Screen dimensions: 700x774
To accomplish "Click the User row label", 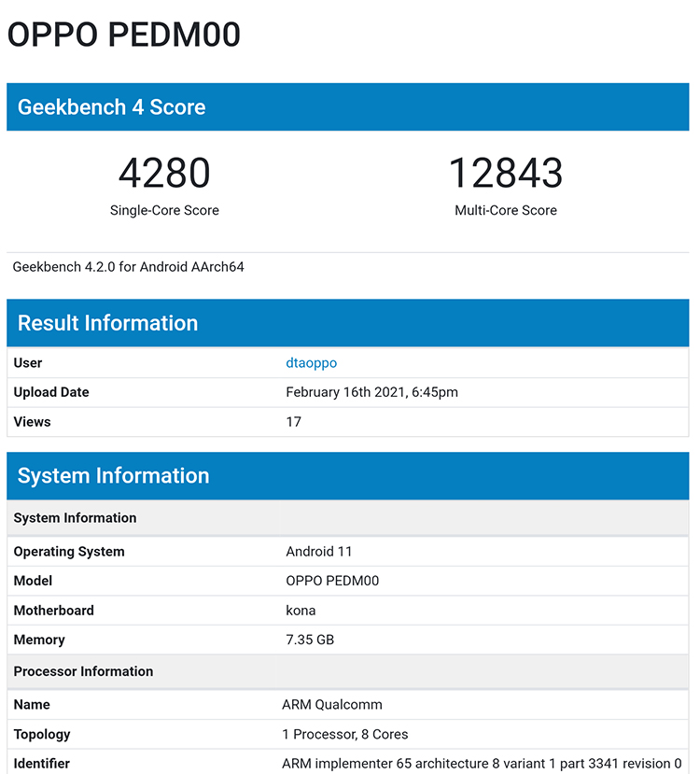I will [x=28, y=363].
